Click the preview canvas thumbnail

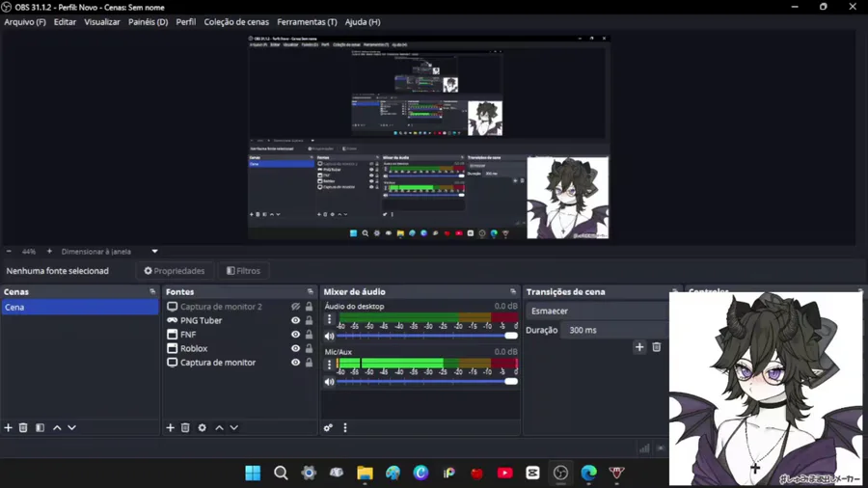(429, 137)
